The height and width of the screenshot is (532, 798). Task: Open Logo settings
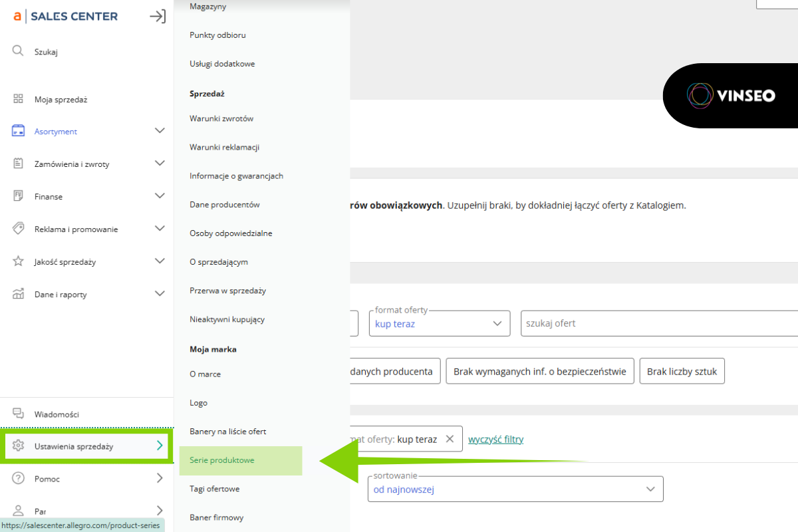pos(198,403)
